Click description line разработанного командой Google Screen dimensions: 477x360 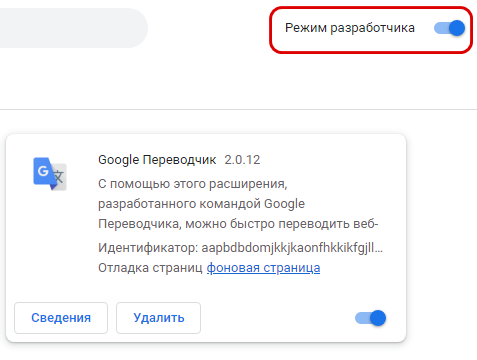(201, 204)
